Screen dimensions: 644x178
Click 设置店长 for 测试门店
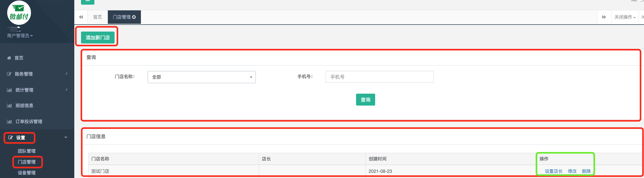[554, 171]
